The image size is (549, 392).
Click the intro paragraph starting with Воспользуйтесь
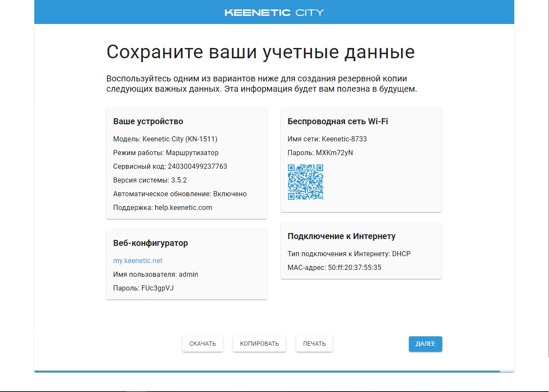tap(262, 84)
